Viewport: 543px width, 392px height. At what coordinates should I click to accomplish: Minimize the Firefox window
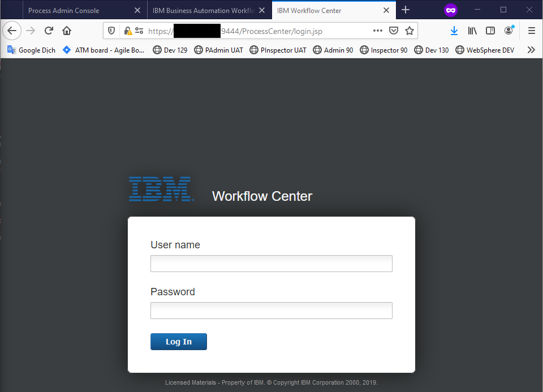477,10
